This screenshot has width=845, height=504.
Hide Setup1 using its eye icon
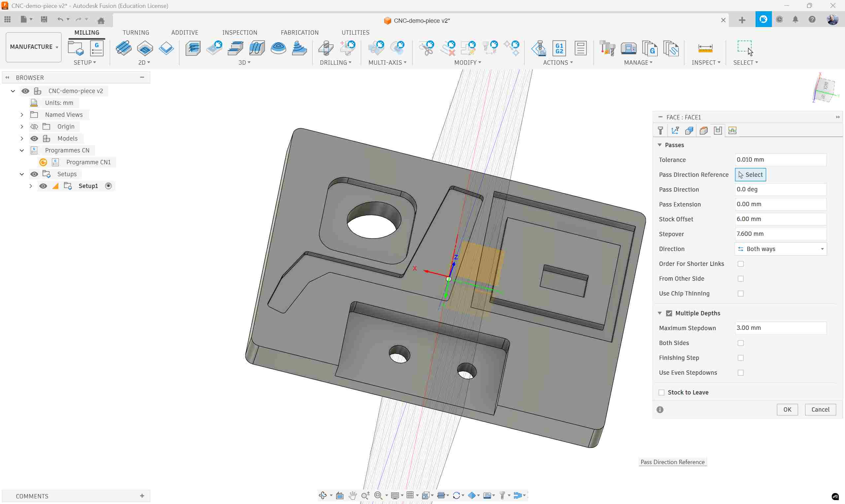tap(43, 186)
